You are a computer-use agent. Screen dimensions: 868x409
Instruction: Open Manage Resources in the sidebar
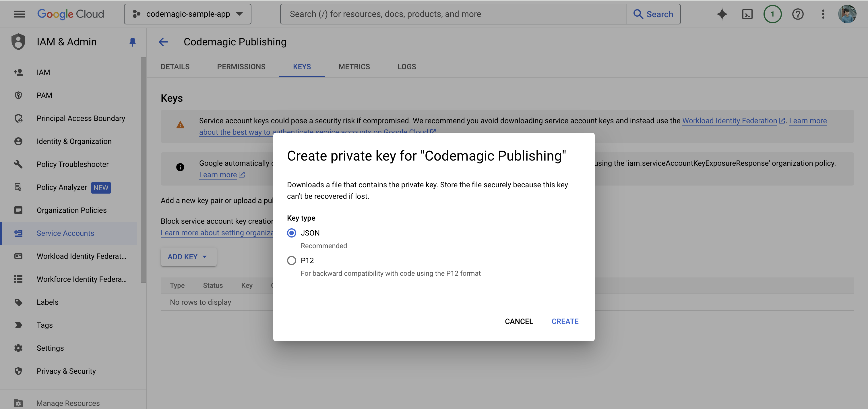click(x=69, y=403)
